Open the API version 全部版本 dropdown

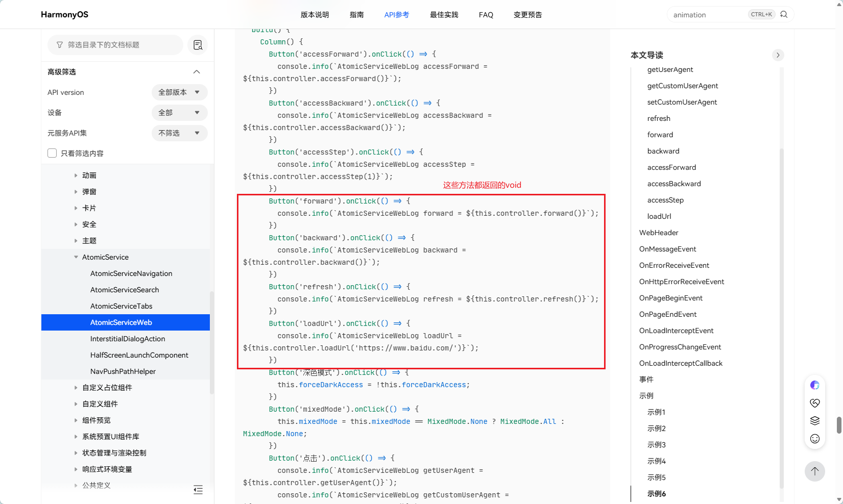[x=180, y=92]
